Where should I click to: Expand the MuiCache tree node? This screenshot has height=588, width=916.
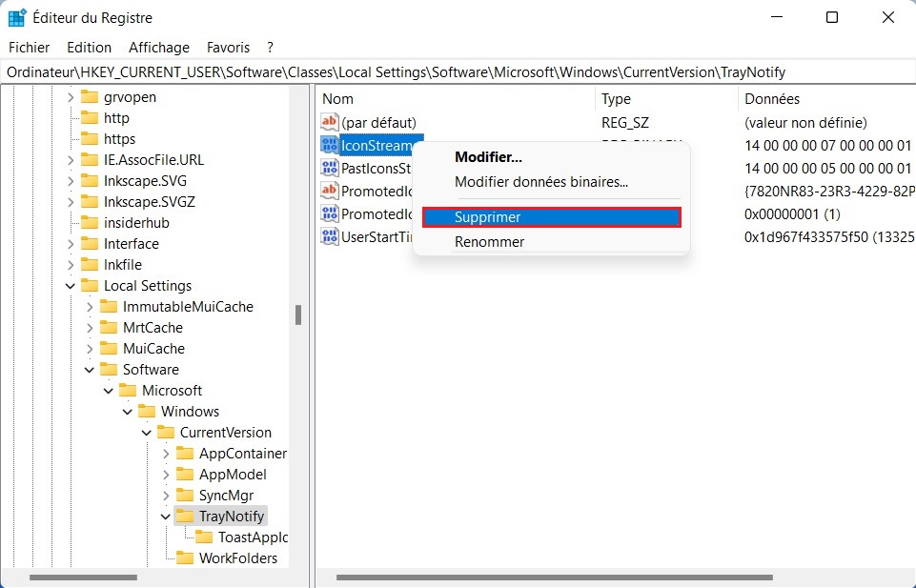click(90, 349)
